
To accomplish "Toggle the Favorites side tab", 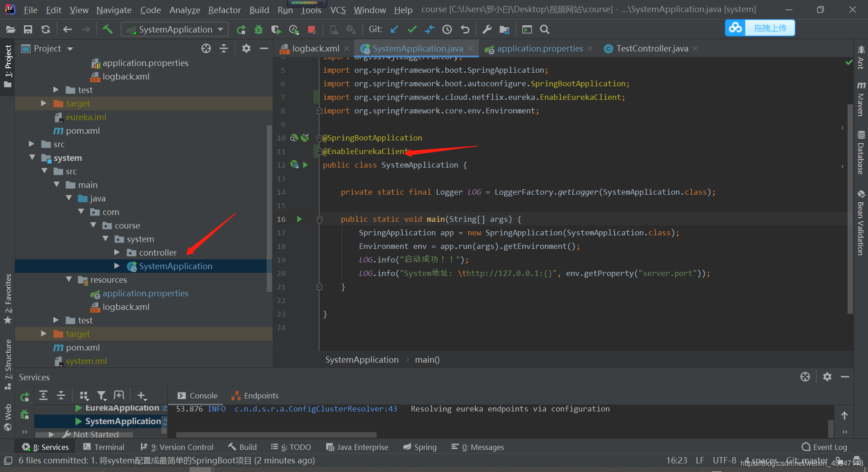I will pos(8,299).
